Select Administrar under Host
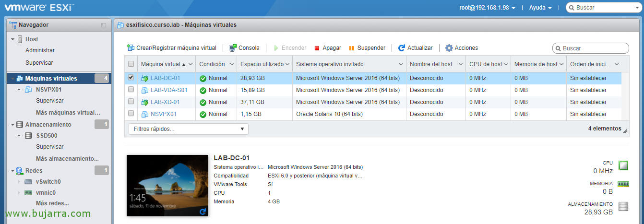Screen dimensions: 644x224 (40, 50)
